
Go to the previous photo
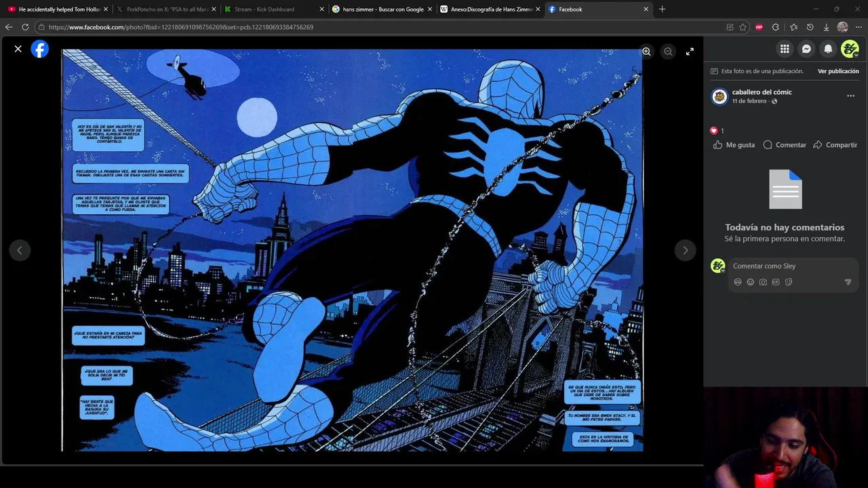click(20, 250)
